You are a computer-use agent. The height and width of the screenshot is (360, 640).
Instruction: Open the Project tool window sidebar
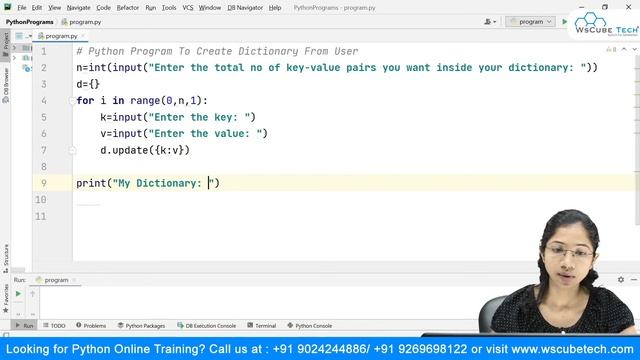point(6,44)
